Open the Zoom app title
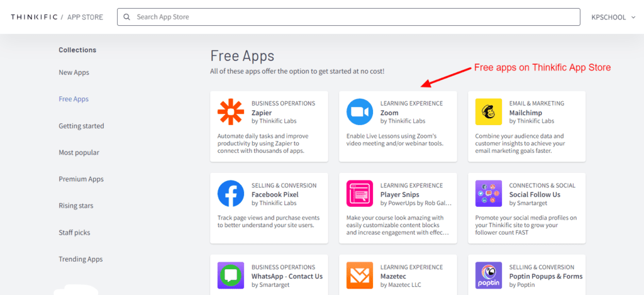Viewport: 644px width, 295px height. pos(389,113)
